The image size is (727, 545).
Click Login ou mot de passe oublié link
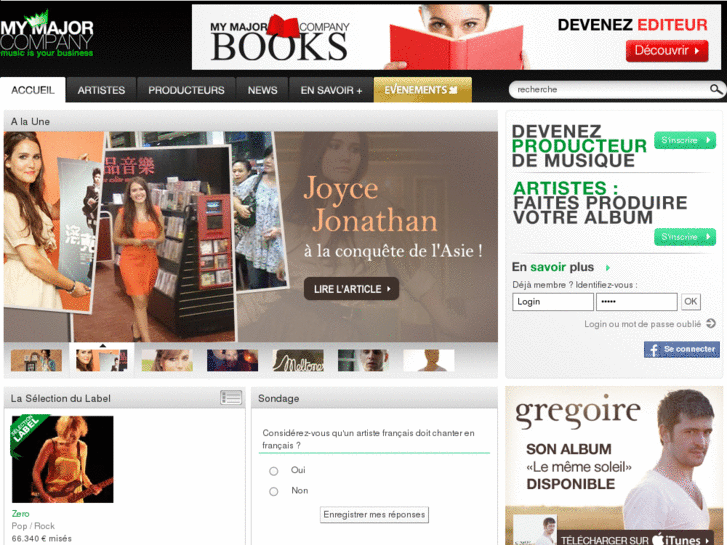[642, 324]
